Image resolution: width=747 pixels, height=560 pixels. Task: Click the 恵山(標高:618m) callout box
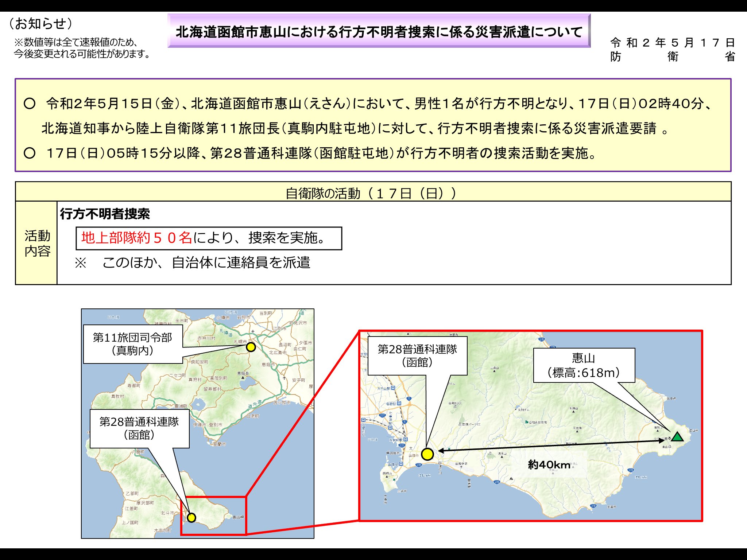tap(584, 365)
